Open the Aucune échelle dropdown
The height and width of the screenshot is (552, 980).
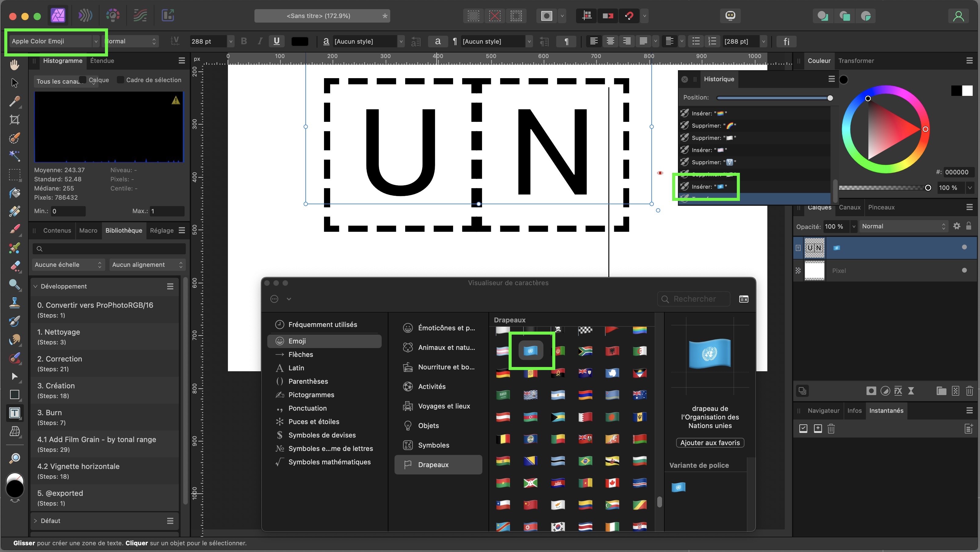pyautogui.click(x=68, y=265)
